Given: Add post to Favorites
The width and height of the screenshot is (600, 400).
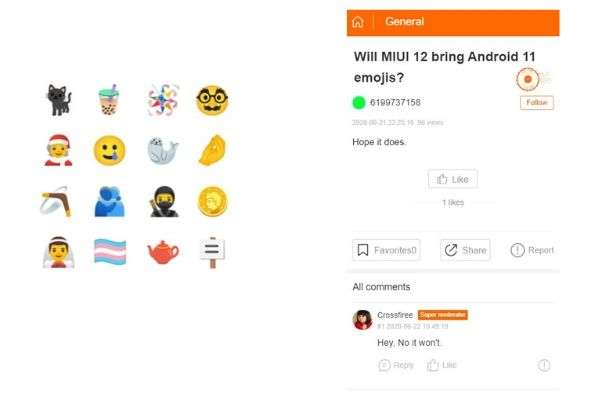Looking at the screenshot, I should pos(386,250).
